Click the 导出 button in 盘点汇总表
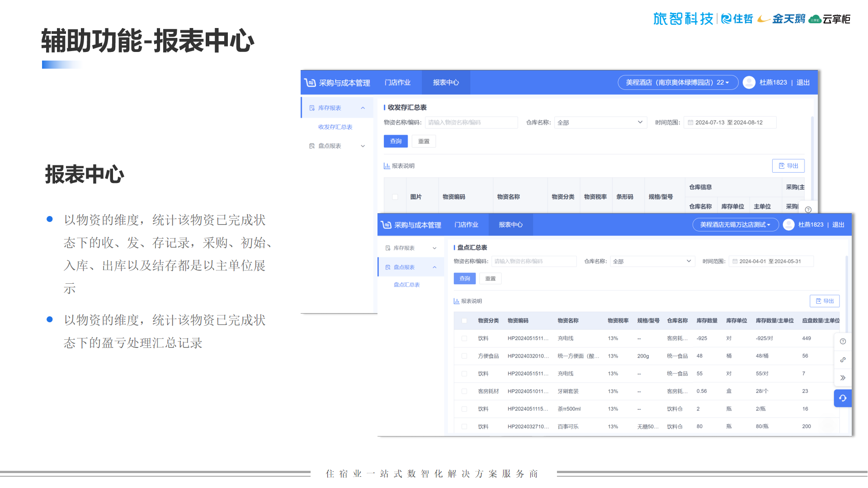This screenshot has height=488, width=868. (824, 301)
